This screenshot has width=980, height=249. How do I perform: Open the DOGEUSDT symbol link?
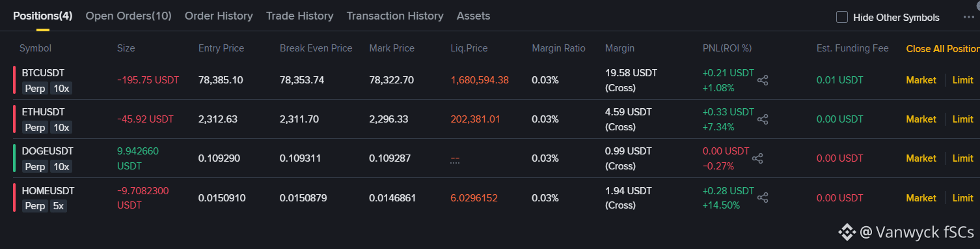pos(48,151)
